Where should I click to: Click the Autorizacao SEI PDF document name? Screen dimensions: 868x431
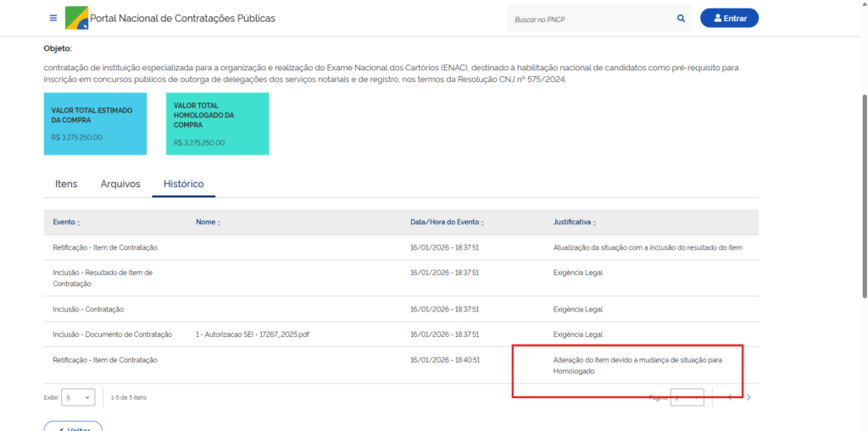(252, 334)
